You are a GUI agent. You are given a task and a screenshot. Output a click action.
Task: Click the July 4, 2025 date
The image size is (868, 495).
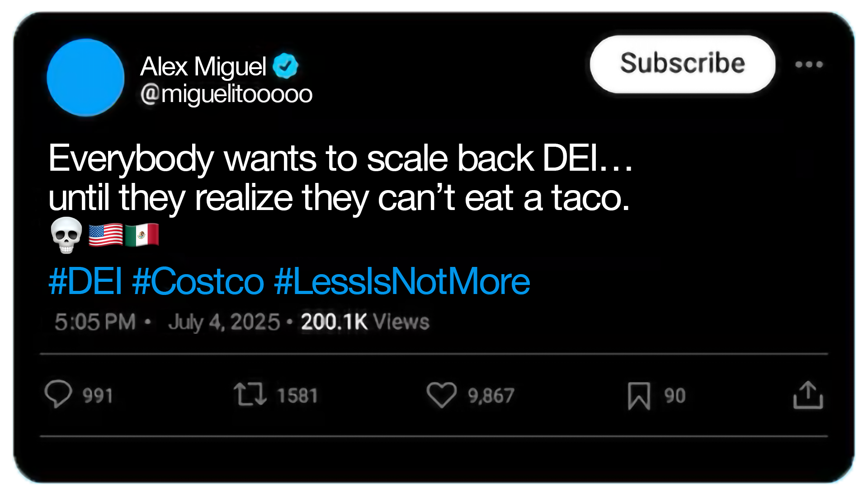click(x=224, y=322)
